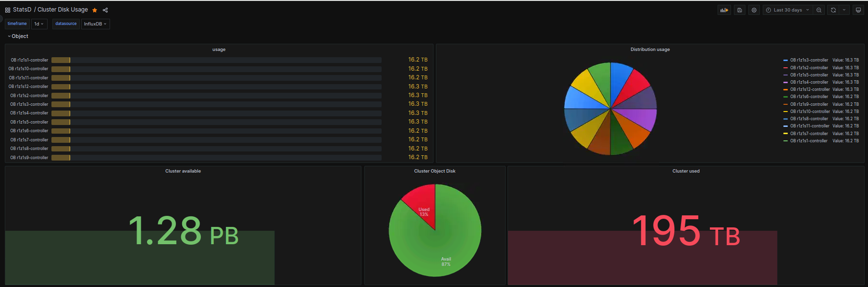Image resolution: width=868 pixels, height=287 pixels.
Task: Go to the StatsD folder link
Action: click(22, 10)
